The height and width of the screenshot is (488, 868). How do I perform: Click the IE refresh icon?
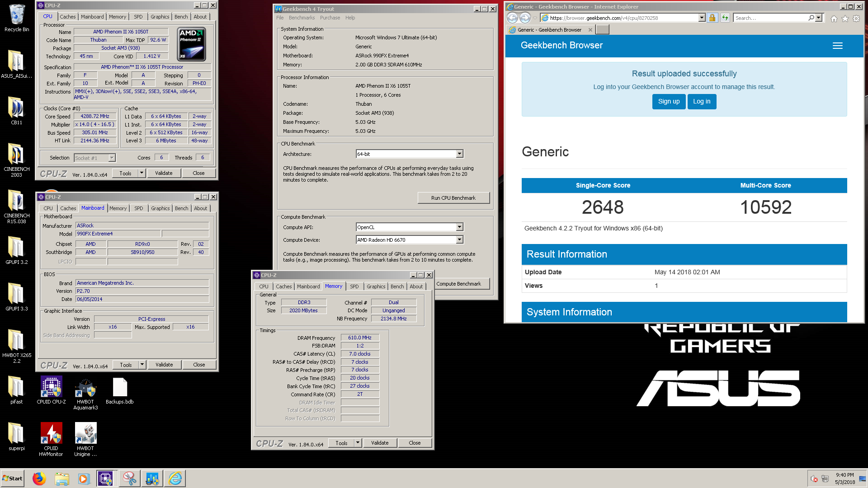click(x=725, y=18)
